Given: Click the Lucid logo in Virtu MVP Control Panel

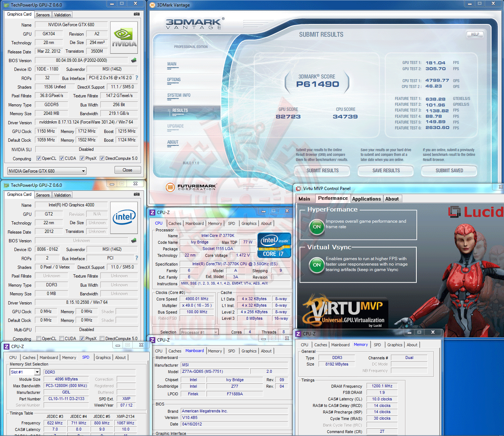Looking at the screenshot, I should coord(476,212).
